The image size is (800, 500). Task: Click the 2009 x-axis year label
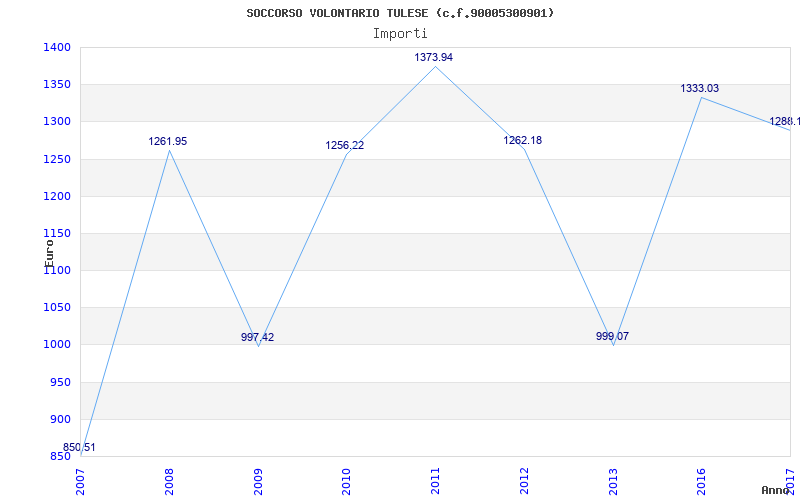pos(258,482)
